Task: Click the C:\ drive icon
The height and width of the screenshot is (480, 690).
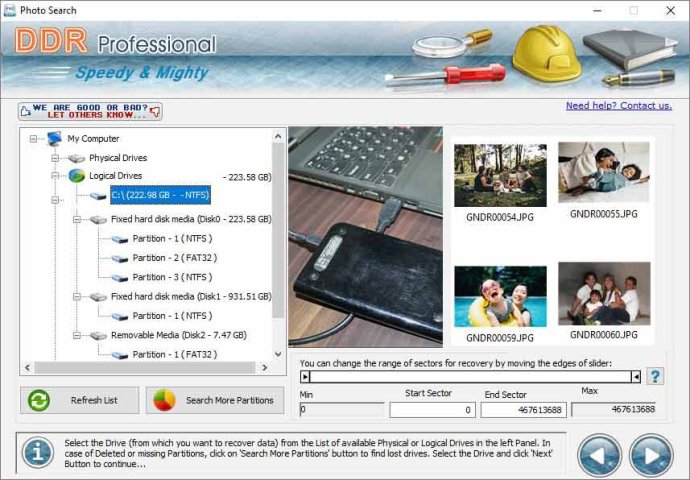Action: click(x=98, y=195)
